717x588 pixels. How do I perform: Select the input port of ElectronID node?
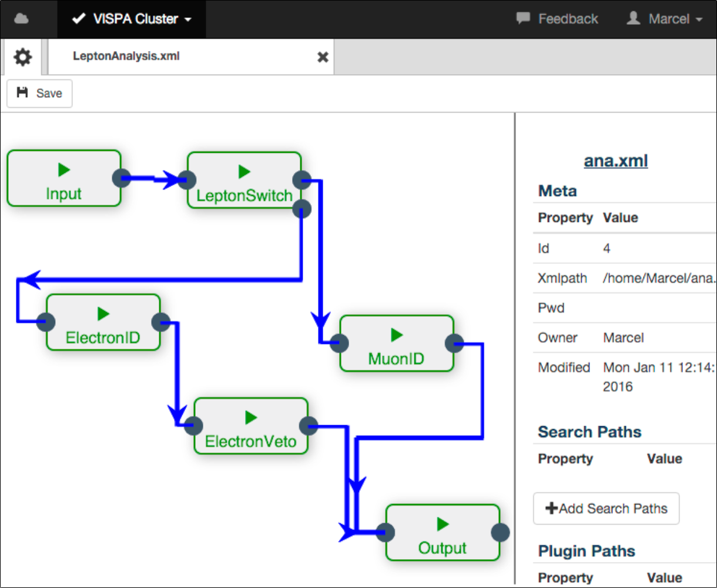click(46, 322)
